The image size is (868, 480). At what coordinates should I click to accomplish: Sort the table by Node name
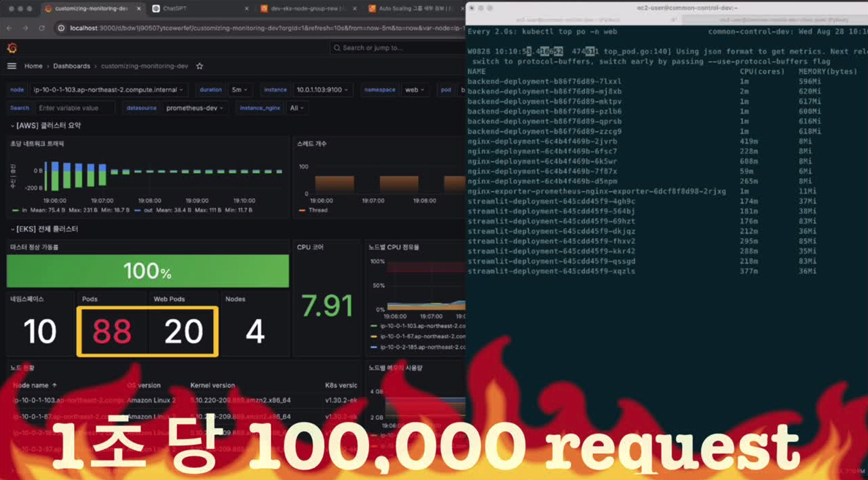pyautogui.click(x=35, y=385)
